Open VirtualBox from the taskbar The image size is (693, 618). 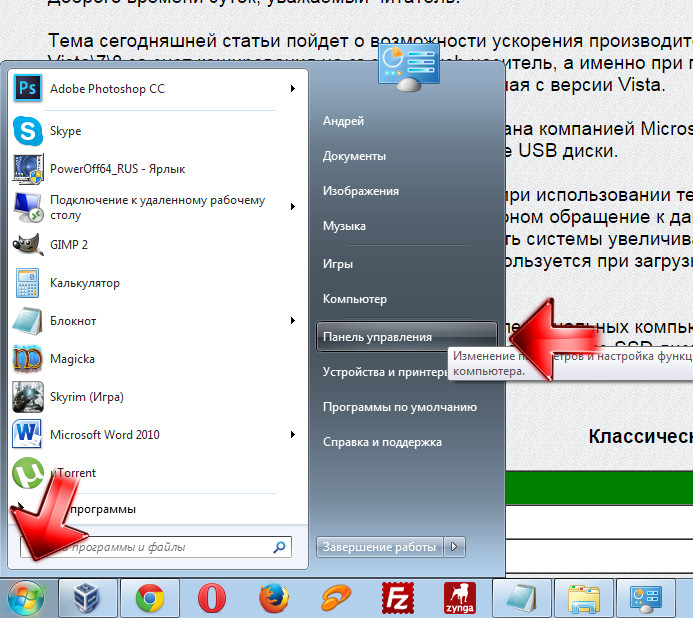[88, 599]
